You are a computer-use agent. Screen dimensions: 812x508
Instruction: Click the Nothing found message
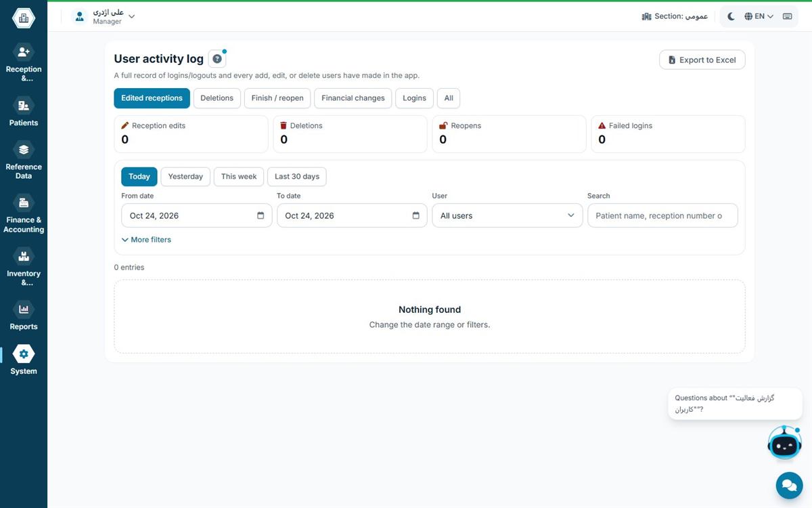point(430,310)
